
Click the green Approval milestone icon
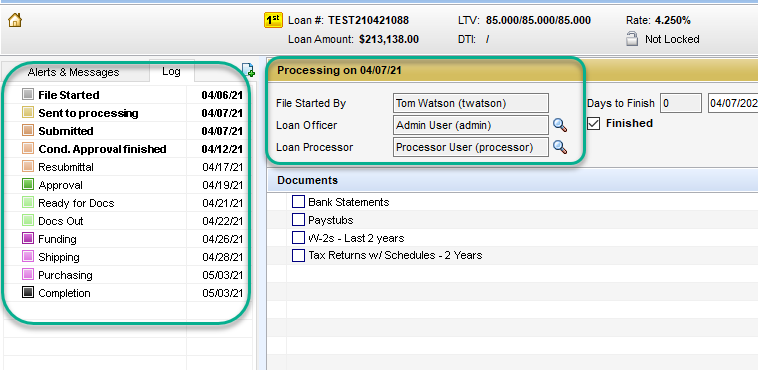point(28,185)
